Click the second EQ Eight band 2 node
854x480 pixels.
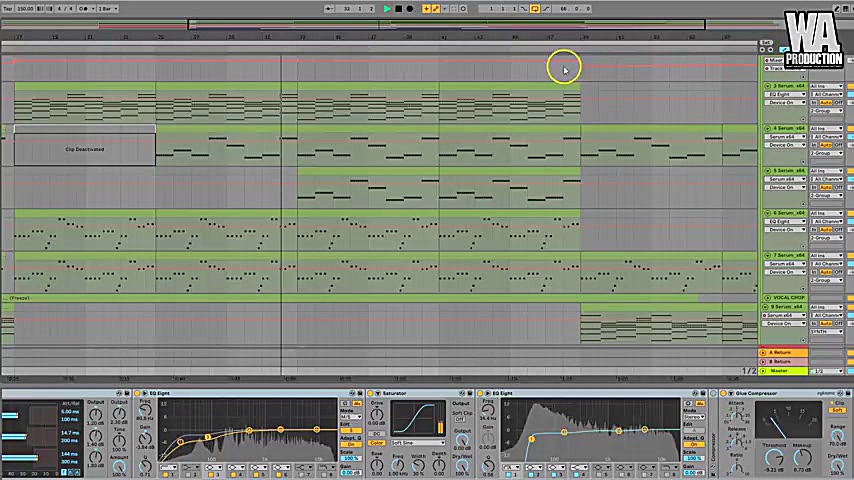(564, 432)
